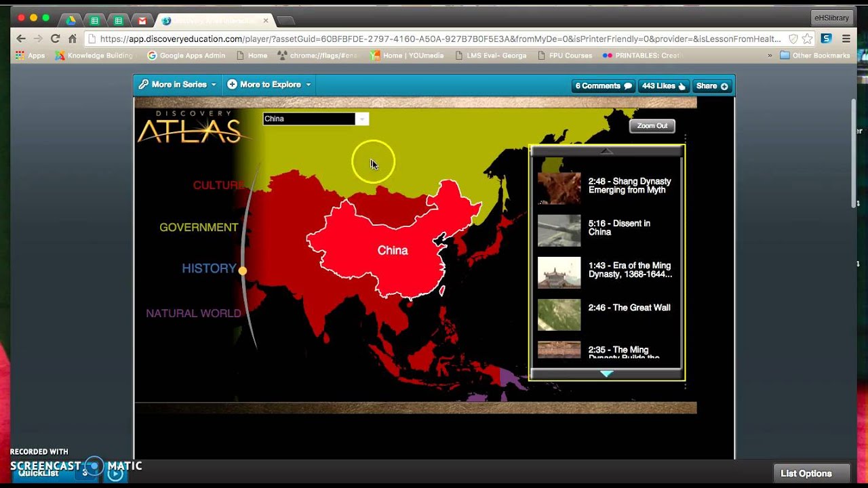
Task: Open the Apps bookmarks shortcut
Action: pos(30,56)
